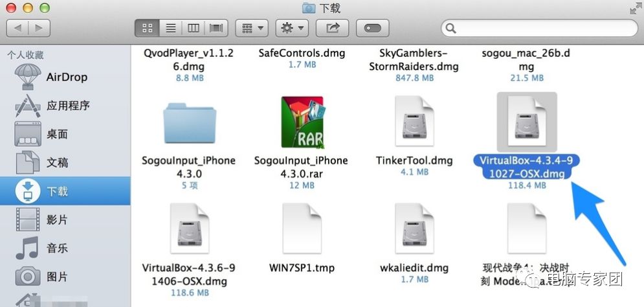Select the SogouInput_iPhone 4.3.0 folder icon

click(190, 123)
